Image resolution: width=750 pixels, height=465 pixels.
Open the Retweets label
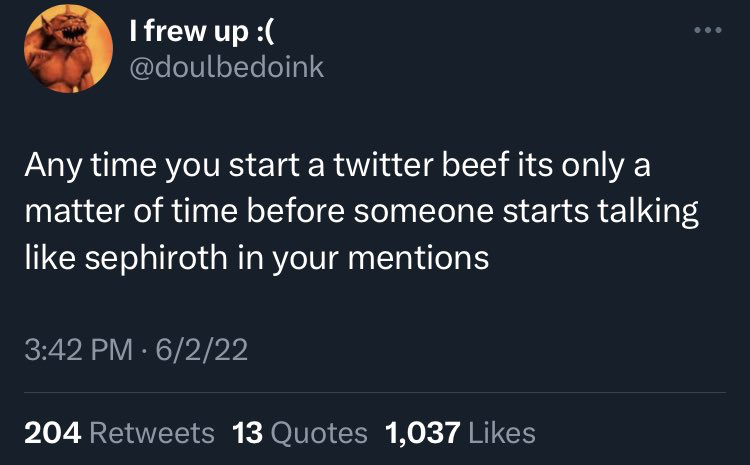click(x=152, y=432)
